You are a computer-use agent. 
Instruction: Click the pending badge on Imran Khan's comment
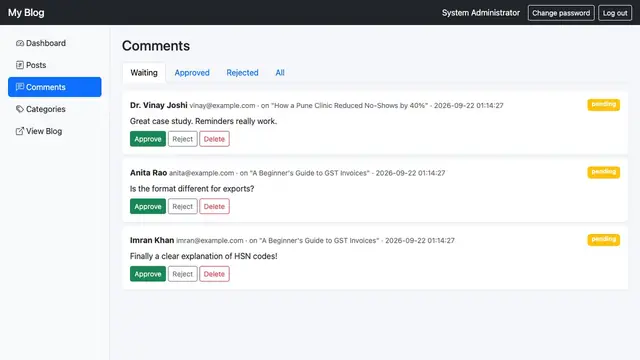pos(603,240)
